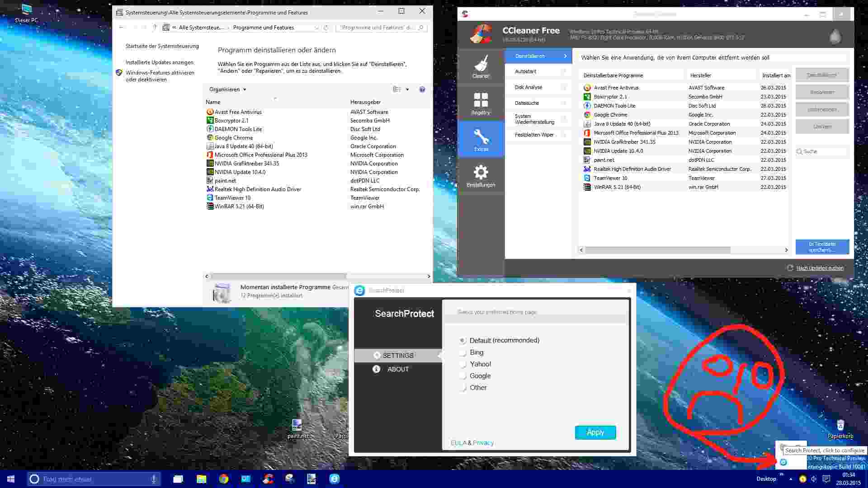Open the Windows Start button
Image resolution: width=868 pixels, height=488 pixels.
[11, 479]
